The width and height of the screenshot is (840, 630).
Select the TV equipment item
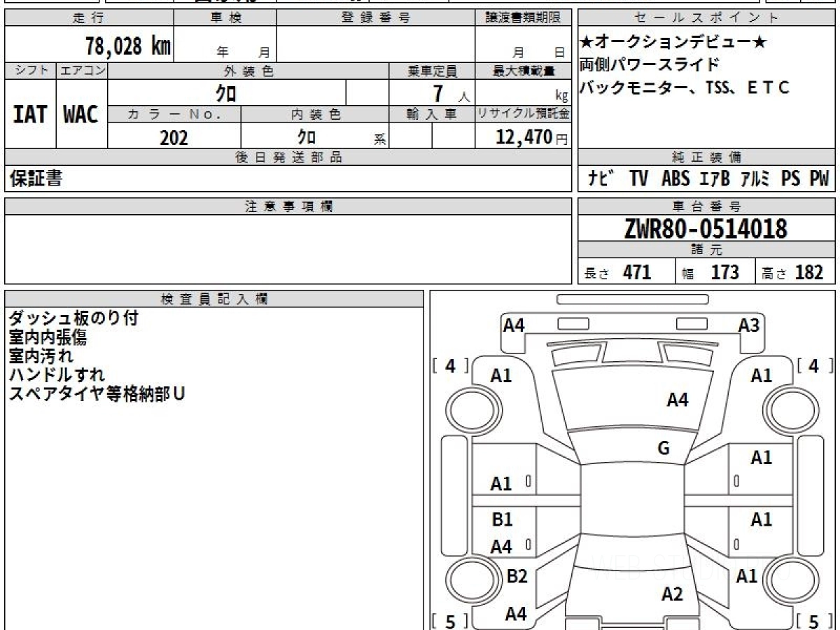pyautogui.click(x=638, y=179)
